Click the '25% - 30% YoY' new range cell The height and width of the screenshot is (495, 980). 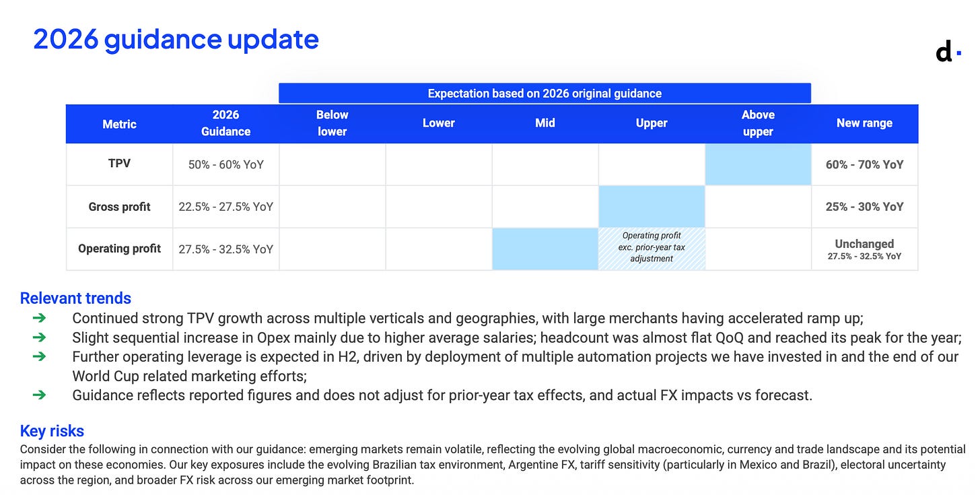coord(865,207)
